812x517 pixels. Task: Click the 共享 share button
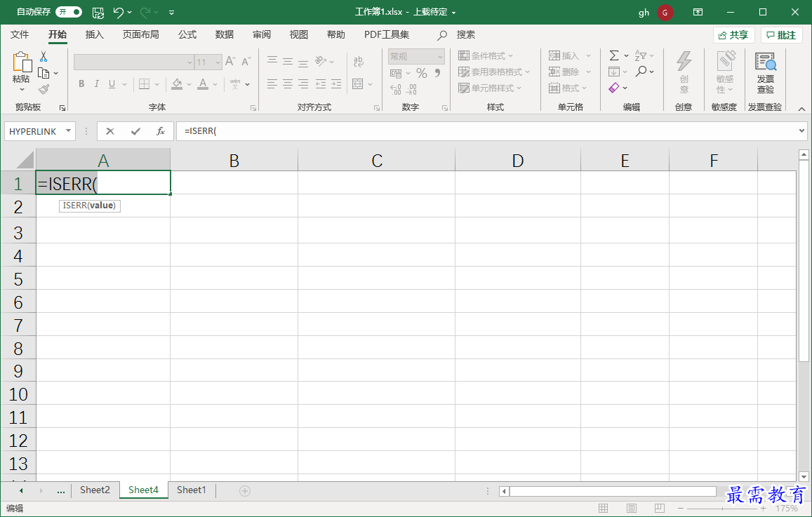pos(733,35)
